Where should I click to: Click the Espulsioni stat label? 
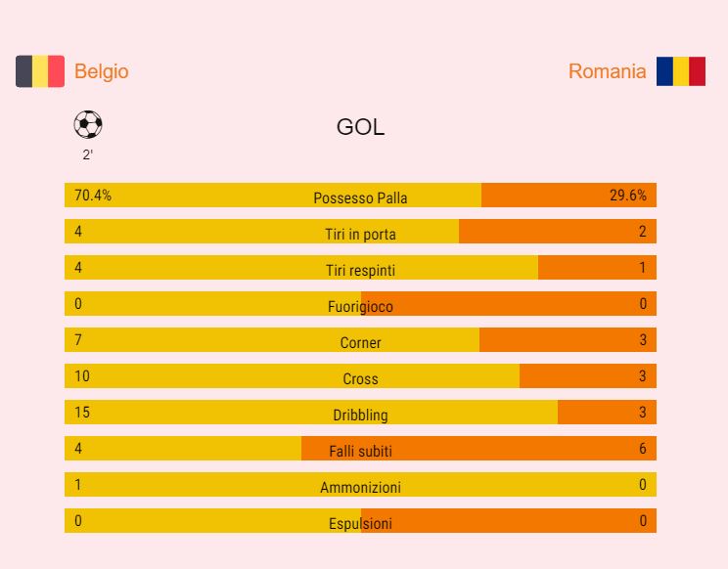click(360, 523)
